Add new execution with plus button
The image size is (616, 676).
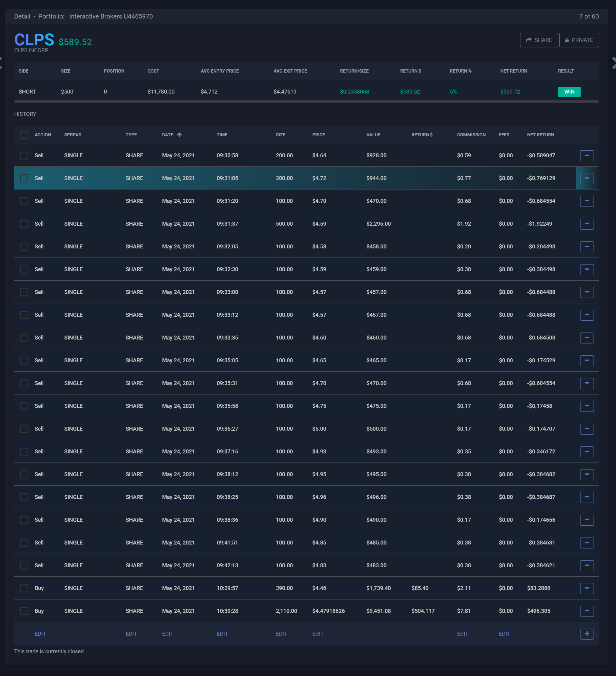pos(587,634)
